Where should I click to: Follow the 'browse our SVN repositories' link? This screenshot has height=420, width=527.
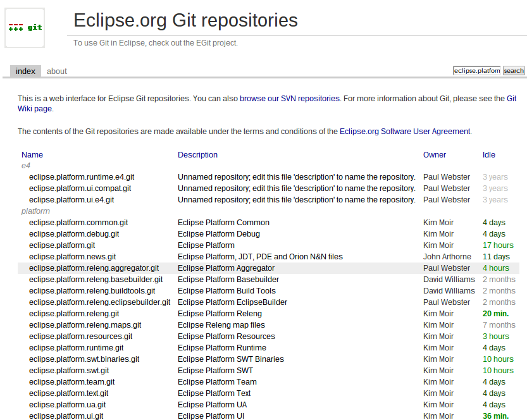pos(290,99)
